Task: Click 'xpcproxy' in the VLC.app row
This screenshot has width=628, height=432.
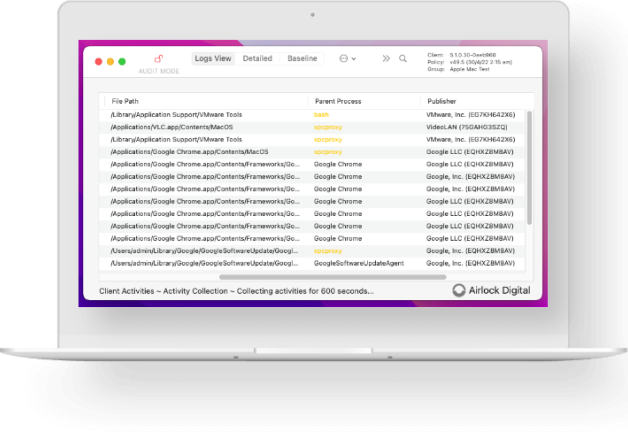Action: coord(328,127)
